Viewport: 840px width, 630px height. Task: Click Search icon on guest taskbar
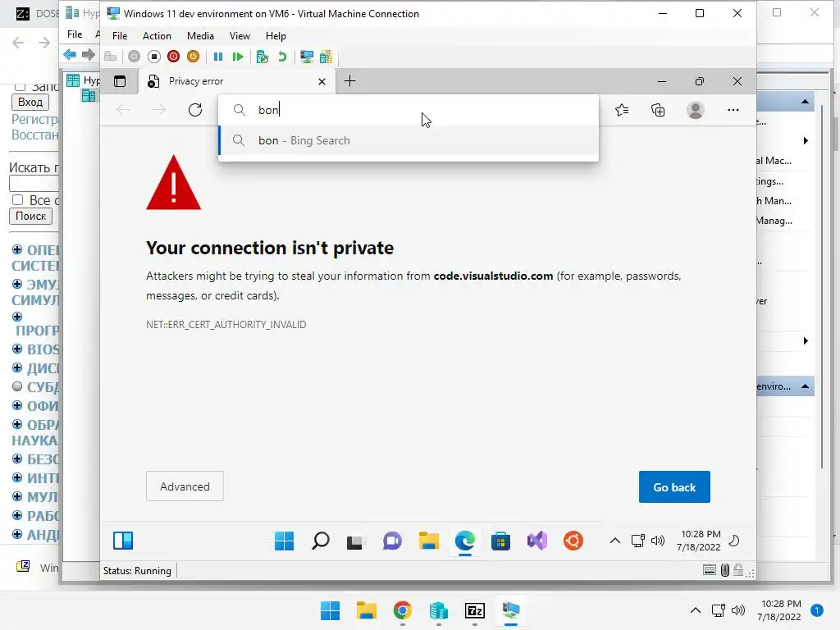[x=321, y=541]
